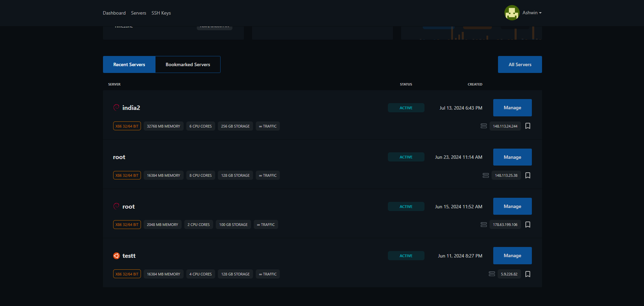
Task: Bookmark the india2 server
Action: pyautogui.click(x=527, y=126)
